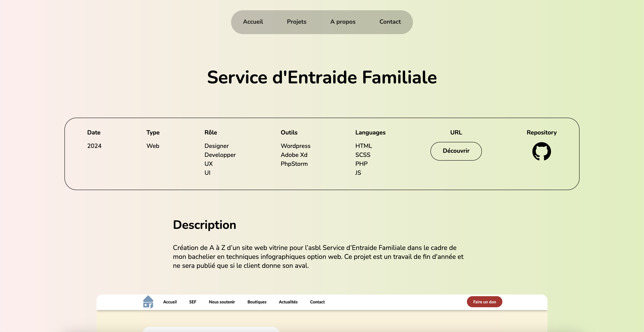644x332 pixels.
Task: Open the GitHub repository icon
Action: 542,151
